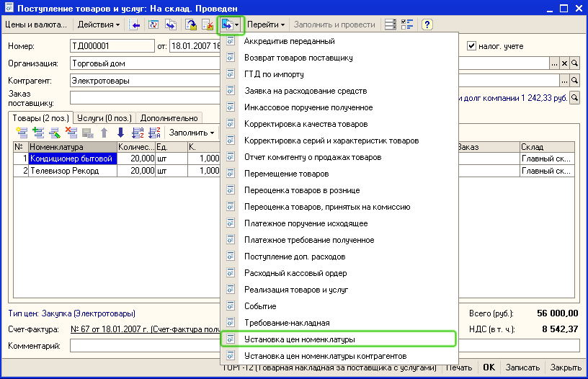Add a new row in goods table
The image size is (588, 379).
tap(22, 133)
